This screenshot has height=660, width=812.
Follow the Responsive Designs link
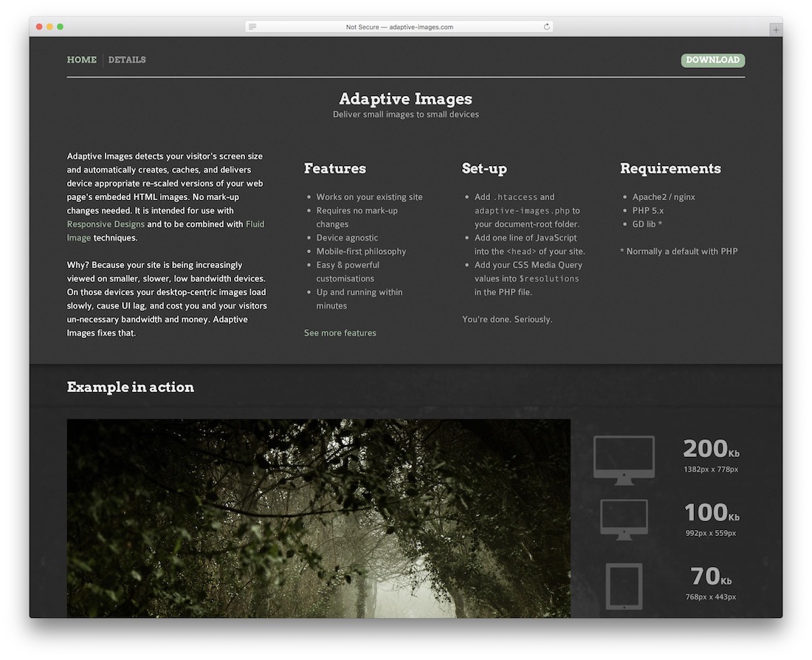point(106,224)
